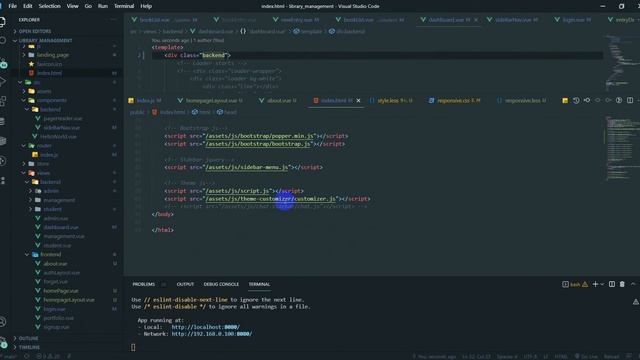
Task: Follow the customizer.js script src path
Action: pyautogui.click(x=271, y=199)
